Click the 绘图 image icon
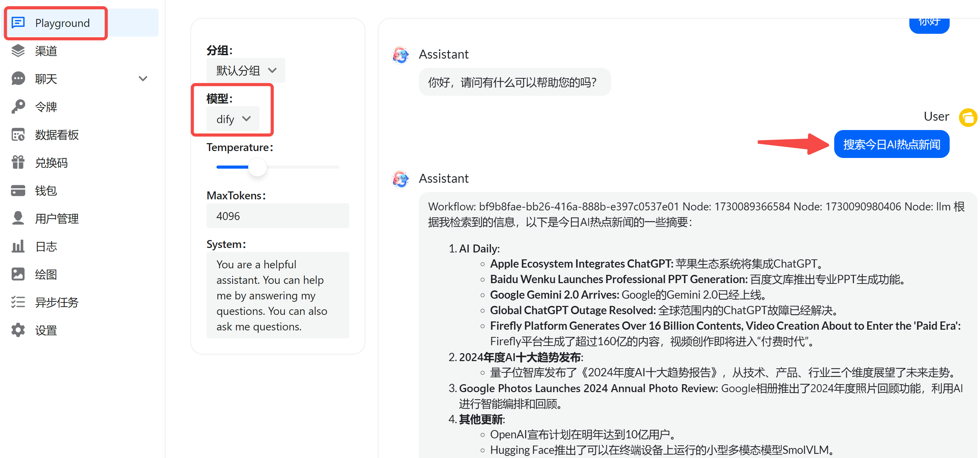Screen dimensions: 980x458 [x=18, y=274]
